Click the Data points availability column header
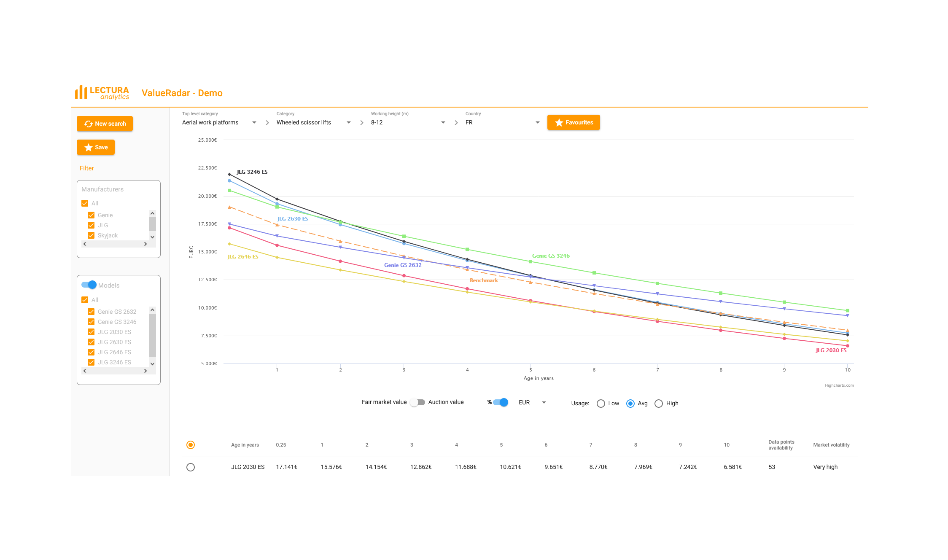948x560 pixels. tap(781, 445)
